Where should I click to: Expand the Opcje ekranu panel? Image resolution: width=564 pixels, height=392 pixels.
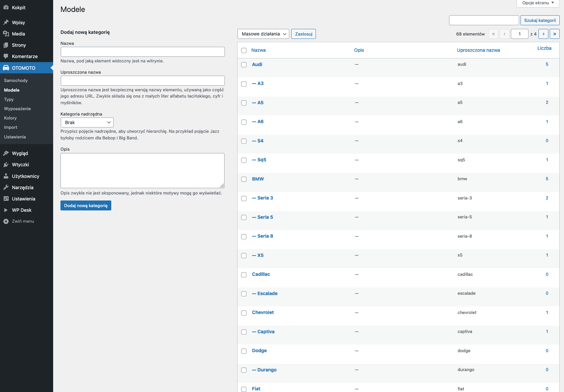click(538, 3)
